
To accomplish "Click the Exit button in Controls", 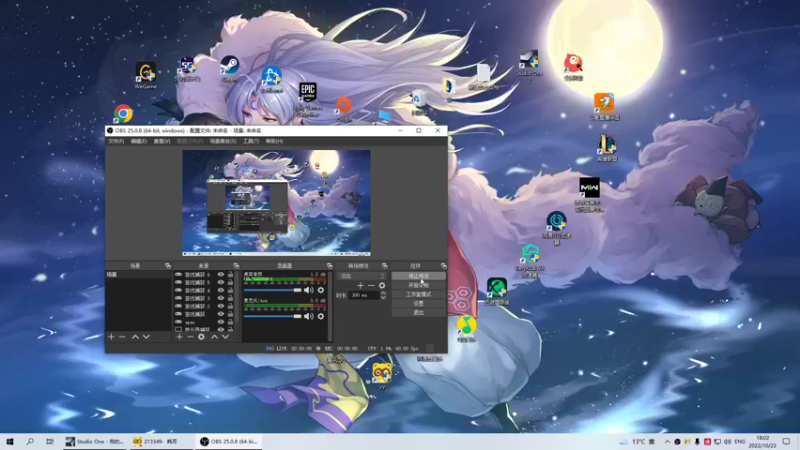I will (x=418, y=313).
